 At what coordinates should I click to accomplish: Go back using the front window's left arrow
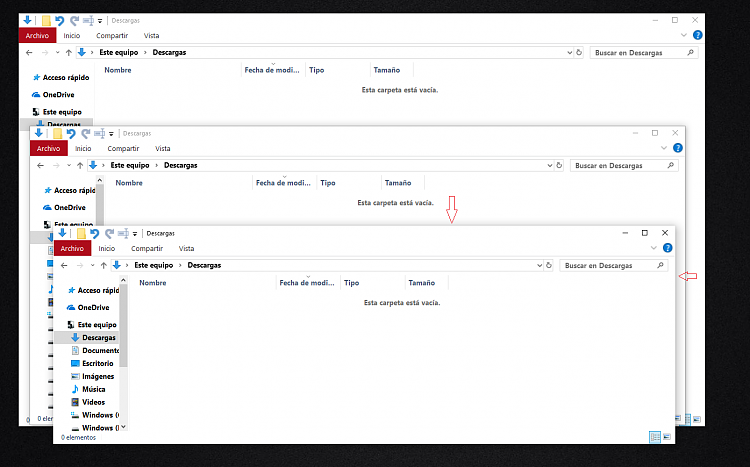point(64,266)
